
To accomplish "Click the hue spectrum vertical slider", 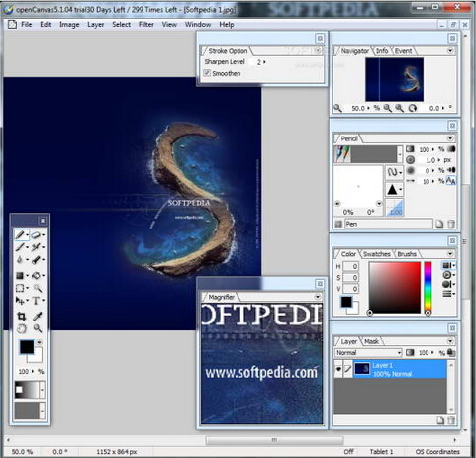I will click(428, 287).
